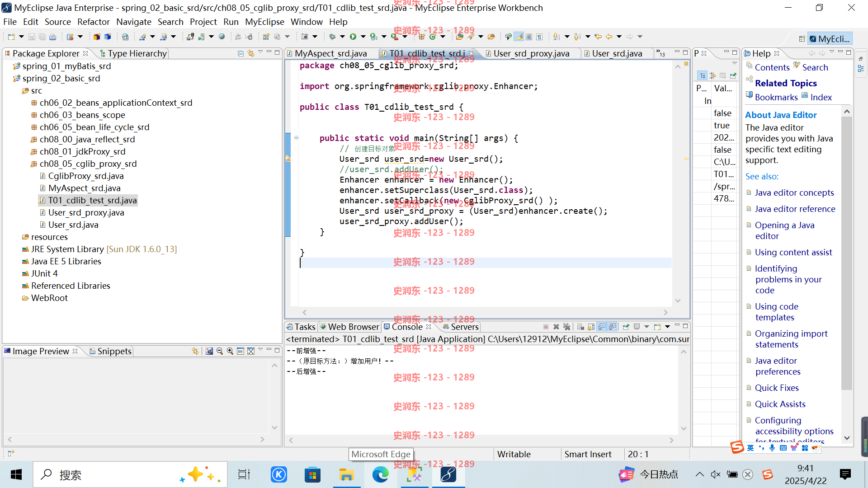The width and height of the screenshot is (868, 488).
Task: Click Zoom Out icon in Image Preview
Action: pos(220,351)
